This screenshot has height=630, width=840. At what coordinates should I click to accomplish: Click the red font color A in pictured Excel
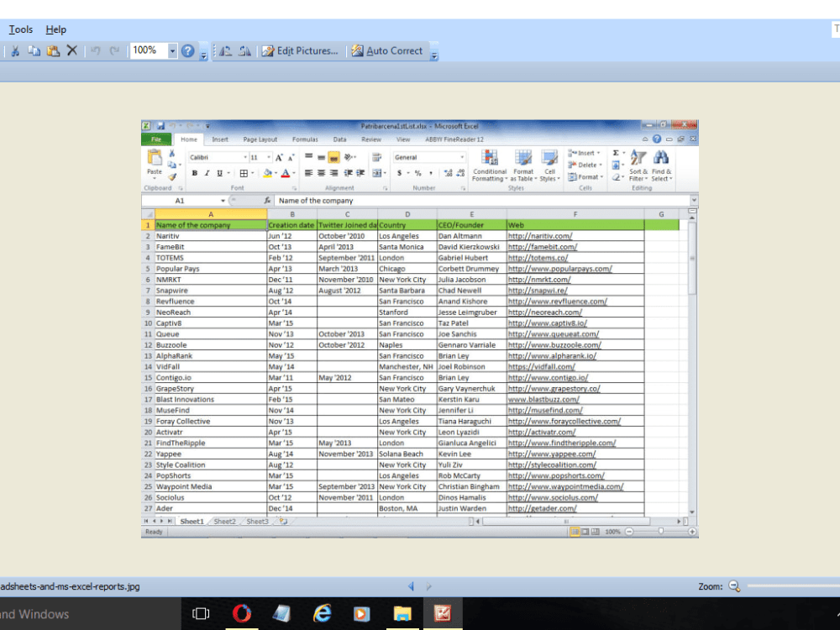click(286, 173)
